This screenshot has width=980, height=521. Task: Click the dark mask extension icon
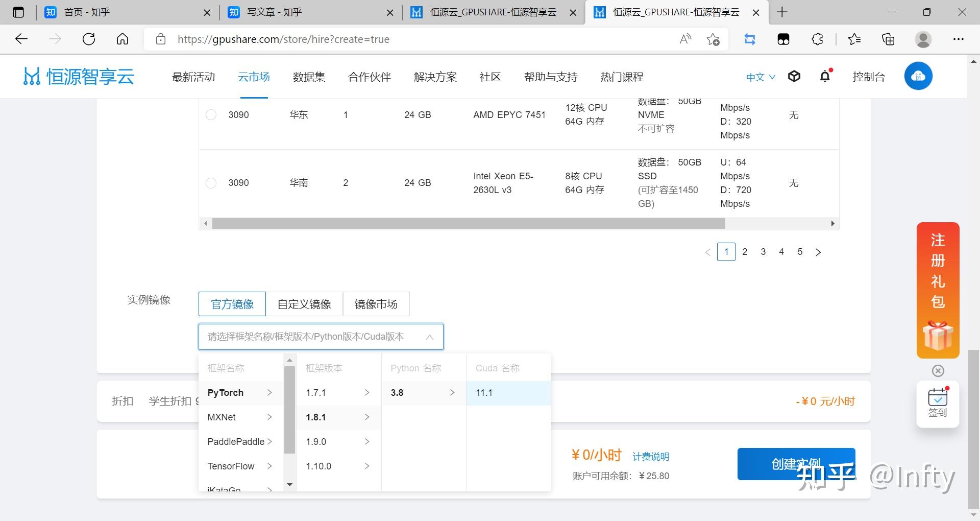783,39
